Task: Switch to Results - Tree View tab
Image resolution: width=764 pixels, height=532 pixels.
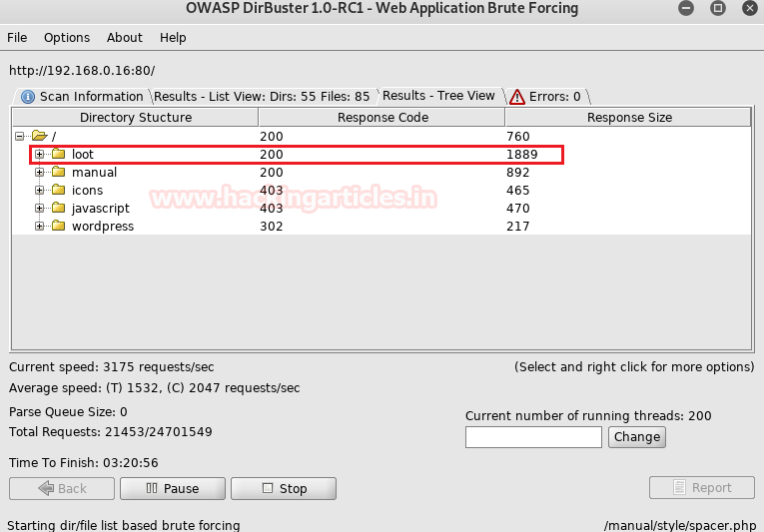Action: tap(438, 96)
